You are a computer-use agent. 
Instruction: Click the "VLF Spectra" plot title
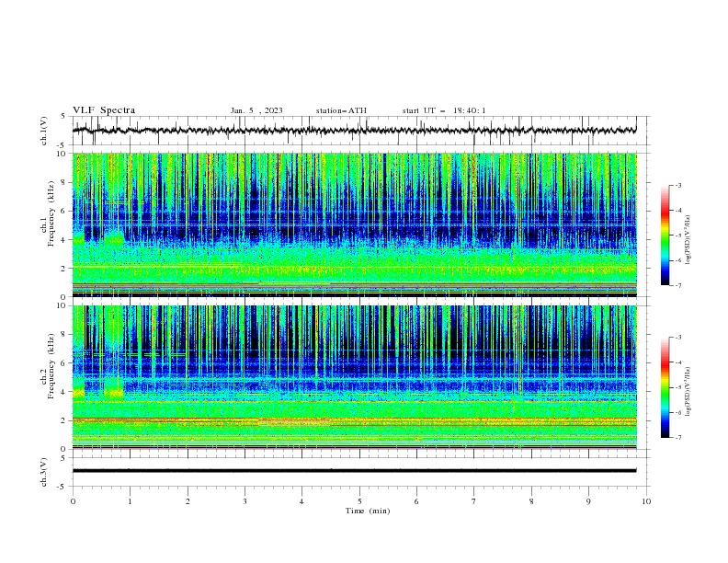pyautogui.click(x=104, y=110)
